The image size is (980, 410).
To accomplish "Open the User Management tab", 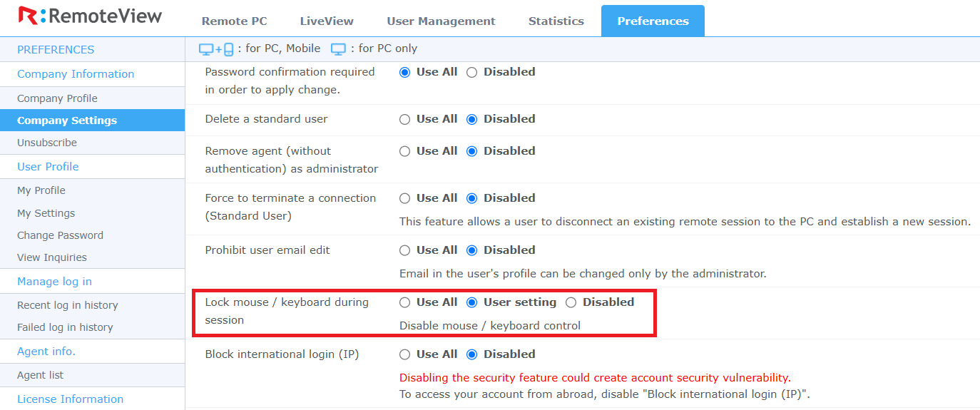I will point(441,21).
